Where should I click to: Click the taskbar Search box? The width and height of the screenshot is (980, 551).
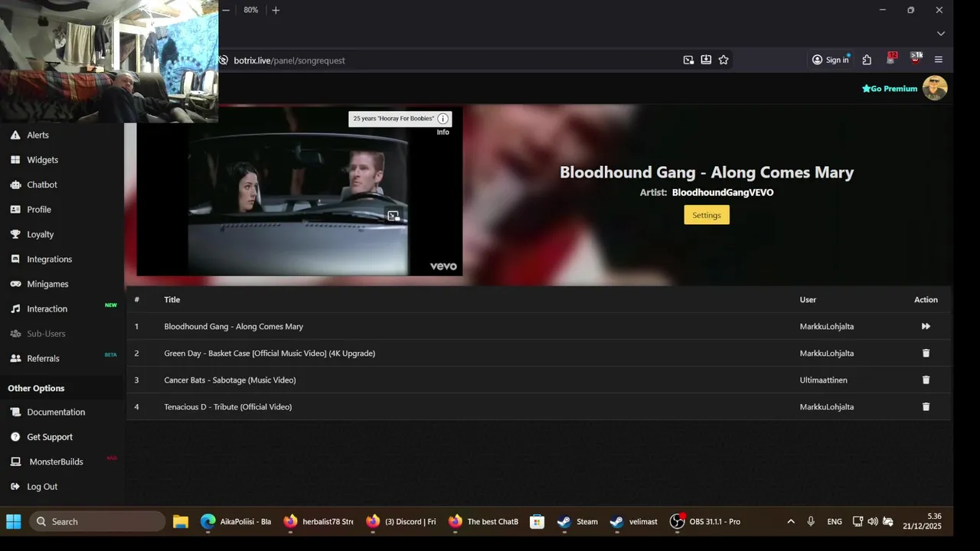(x=97, y=522)
